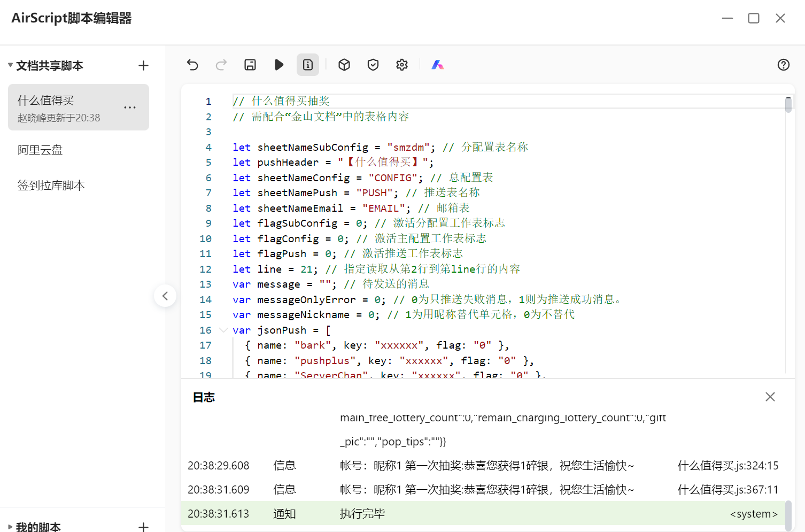Click the colorful AI assistant icon
This screenshot has height=532, width=805.
[x=438, y=65]
